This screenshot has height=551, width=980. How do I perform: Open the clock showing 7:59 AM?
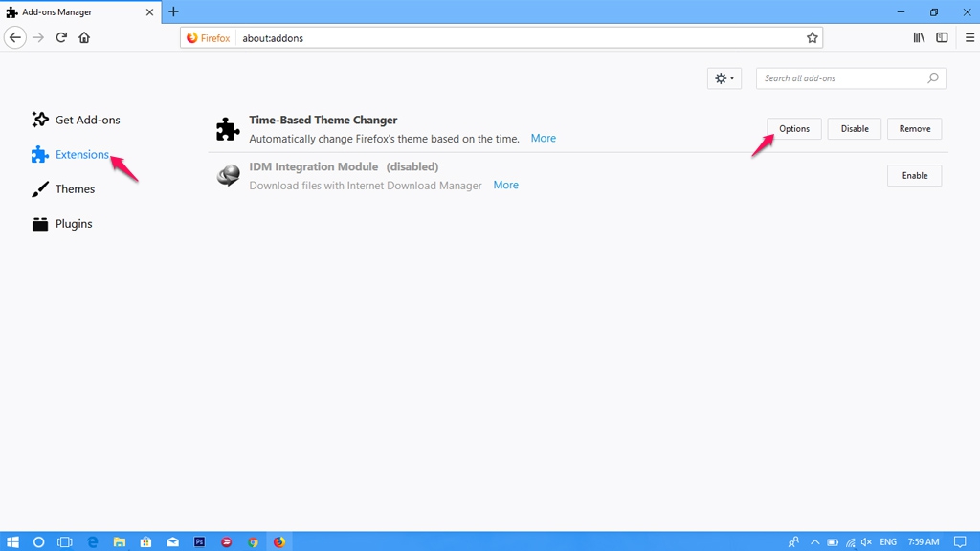click(924, 541)
